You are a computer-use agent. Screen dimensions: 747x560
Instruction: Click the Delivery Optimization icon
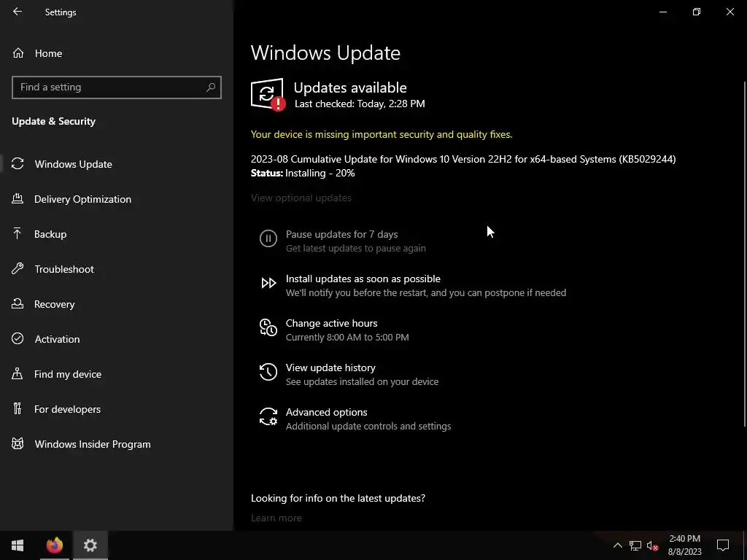(x=18, y=198)
